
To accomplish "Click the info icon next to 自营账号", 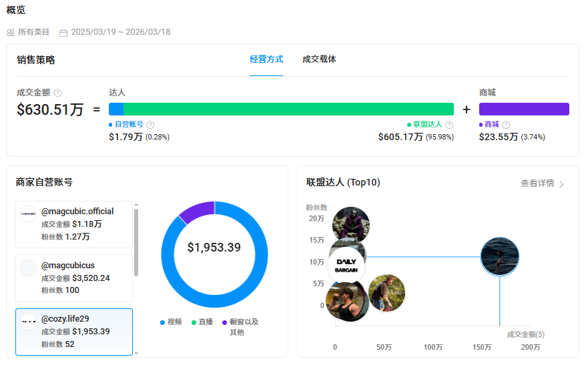I will click(x=150, y=125).
